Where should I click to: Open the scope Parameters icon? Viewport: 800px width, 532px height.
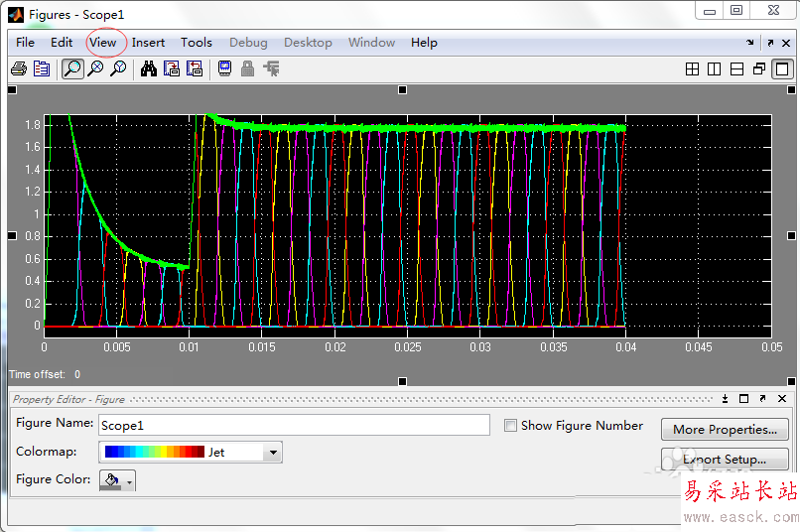click(x=42, y=68)
